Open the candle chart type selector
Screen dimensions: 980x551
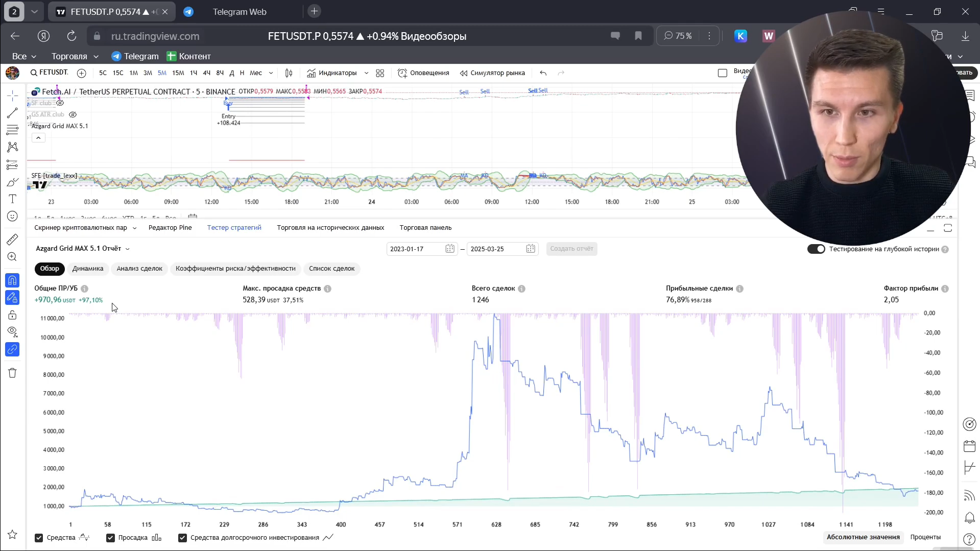pyautogui.click(x=289, y=73)
